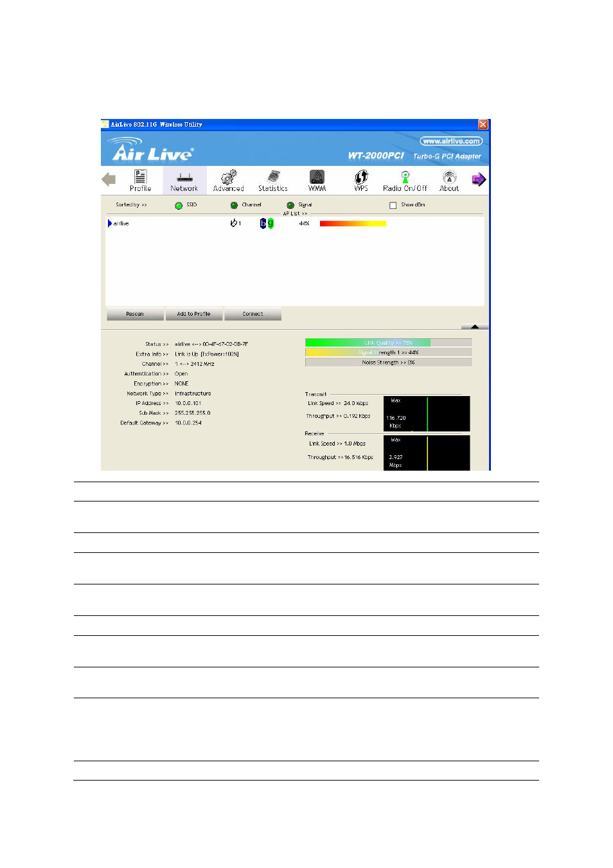
Task: Open the WMM settings icon
Action: [317, 180]
